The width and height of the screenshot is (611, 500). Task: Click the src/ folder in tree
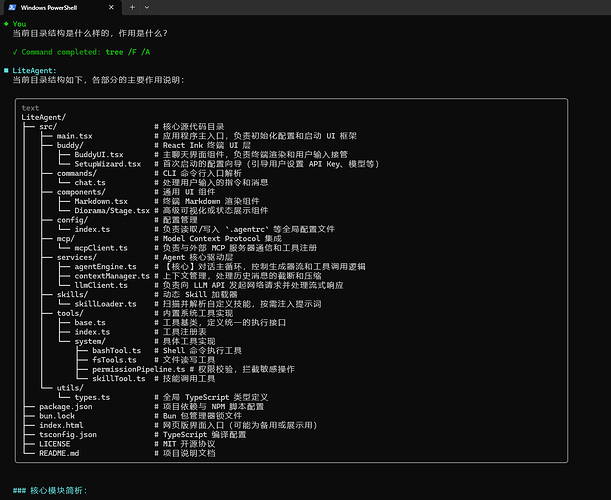point(48,126)
